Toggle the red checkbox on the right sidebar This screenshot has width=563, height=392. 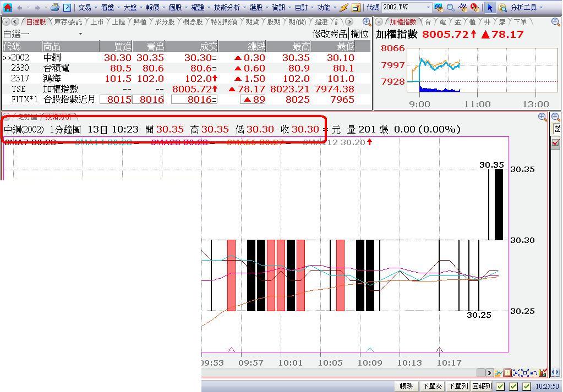point(555,142)
